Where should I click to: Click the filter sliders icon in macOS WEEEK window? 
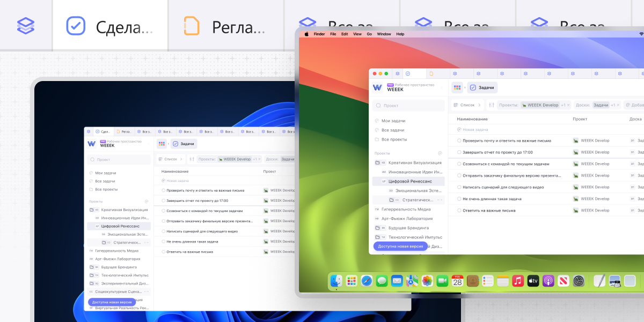(x=491, y=105)
